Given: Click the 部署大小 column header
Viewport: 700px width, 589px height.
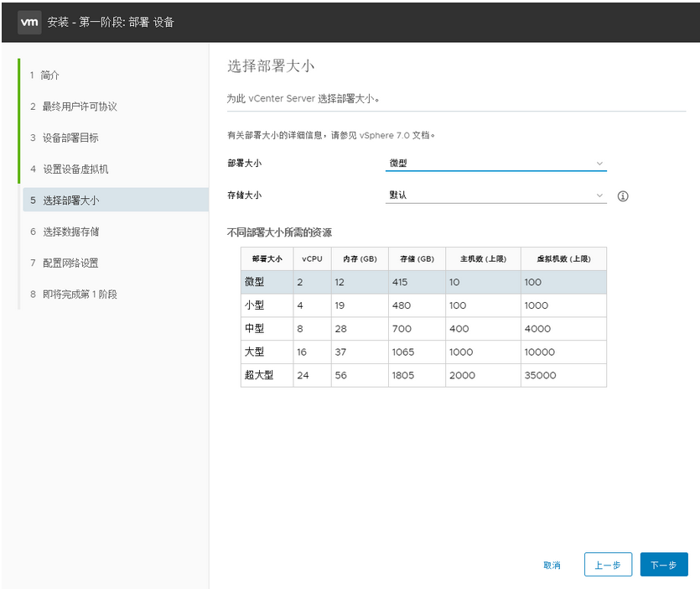Looking at the screenshot, I should tap(267, 258).
